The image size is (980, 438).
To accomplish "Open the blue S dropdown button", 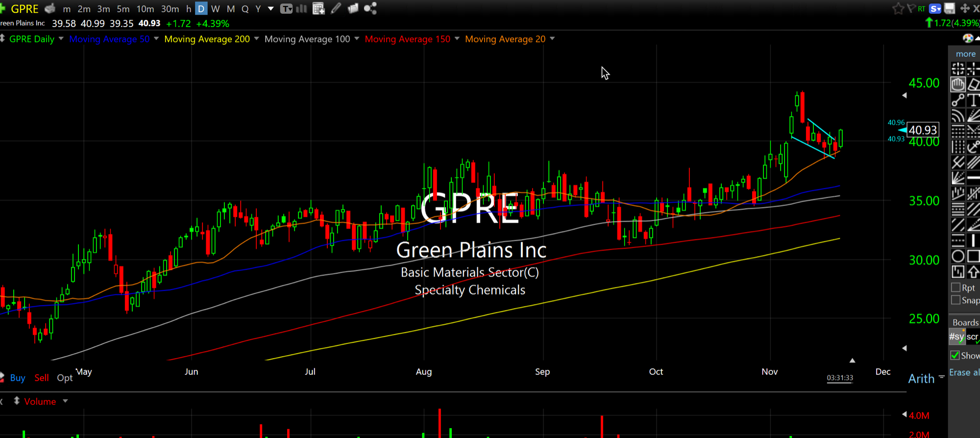I will [x=935, y=8].
